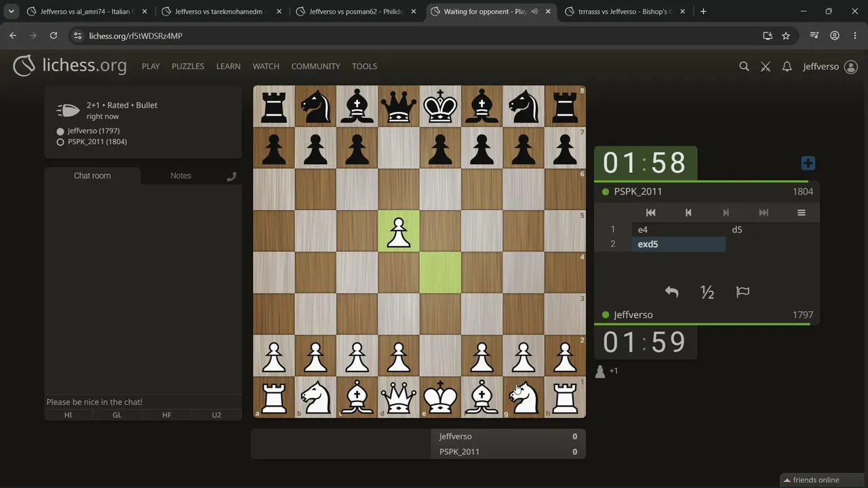Select the white rook on a1
This screenshot has height=488, width=868.
point(274,397)
